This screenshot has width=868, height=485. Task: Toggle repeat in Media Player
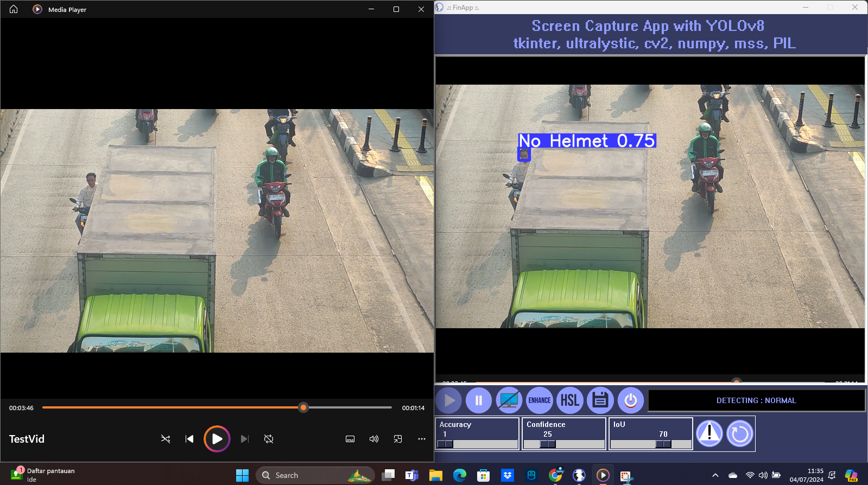pos(269,439)
